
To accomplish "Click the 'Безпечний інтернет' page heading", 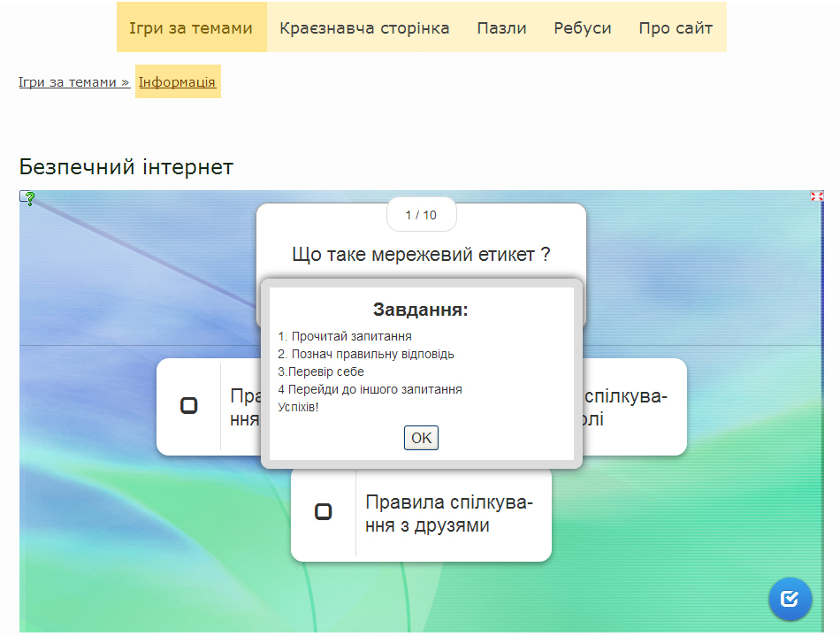I will point(126,167).
